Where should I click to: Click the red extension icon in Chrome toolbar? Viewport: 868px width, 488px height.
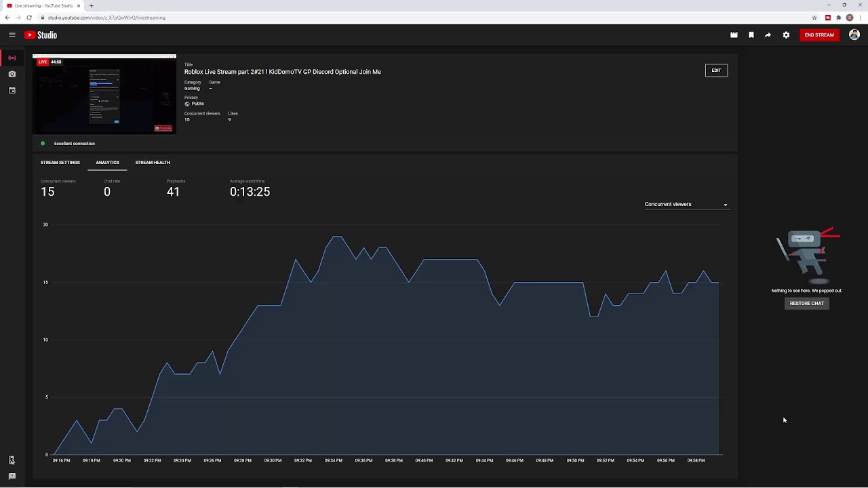pos(827,18)
